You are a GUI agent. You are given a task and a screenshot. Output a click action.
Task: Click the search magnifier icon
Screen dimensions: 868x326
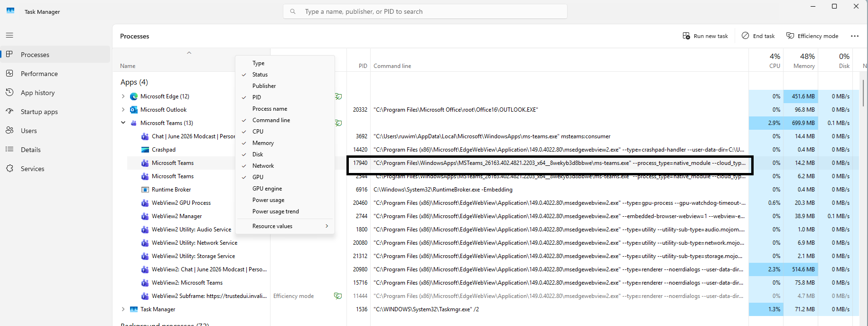click(293, 11)
